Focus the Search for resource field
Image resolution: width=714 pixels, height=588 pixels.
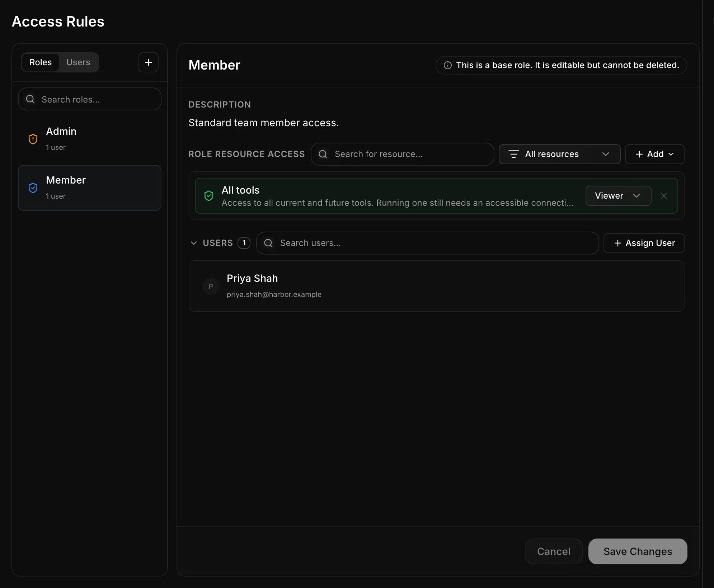402,154
